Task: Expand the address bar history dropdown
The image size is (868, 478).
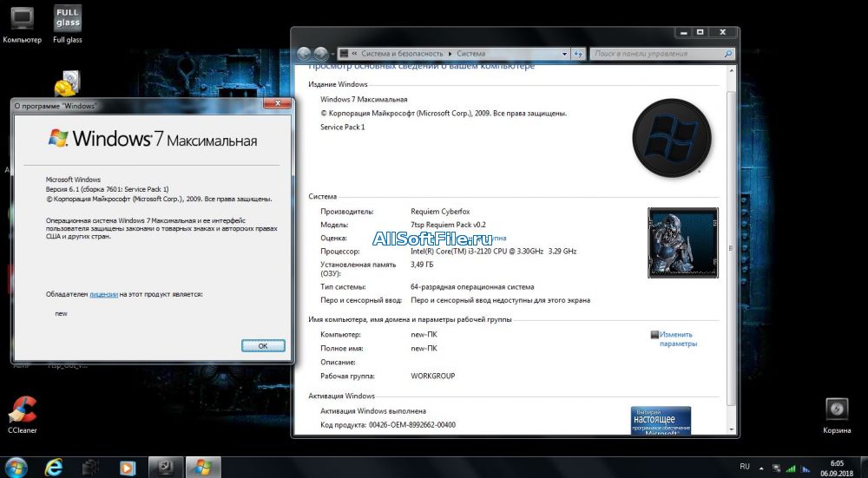Action: click(565, 54)
